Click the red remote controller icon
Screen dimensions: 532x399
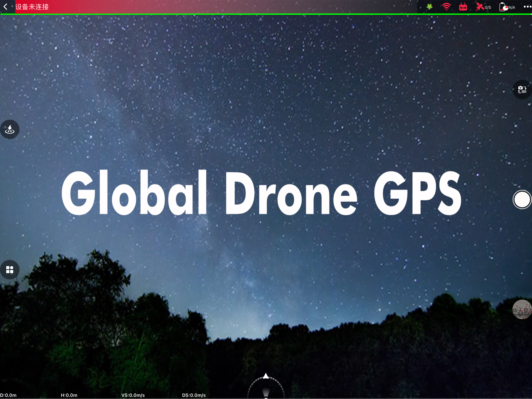pyautogui.click(x=463, y=7)
